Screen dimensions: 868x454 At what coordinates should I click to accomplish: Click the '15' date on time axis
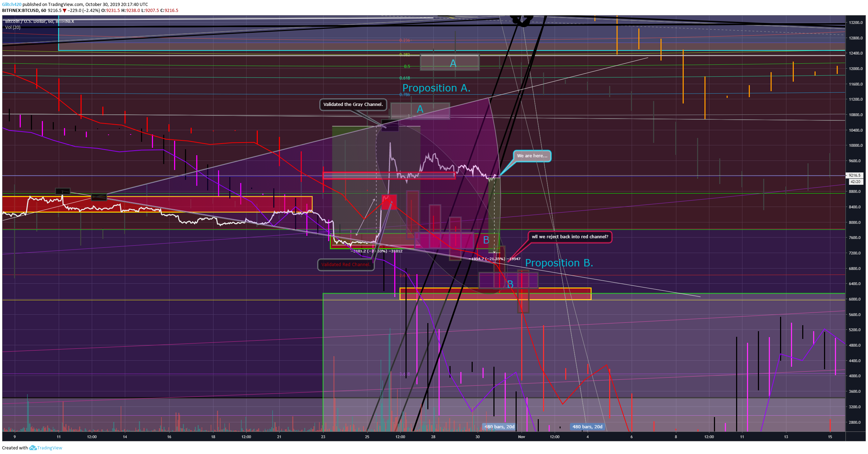[830, 437]
